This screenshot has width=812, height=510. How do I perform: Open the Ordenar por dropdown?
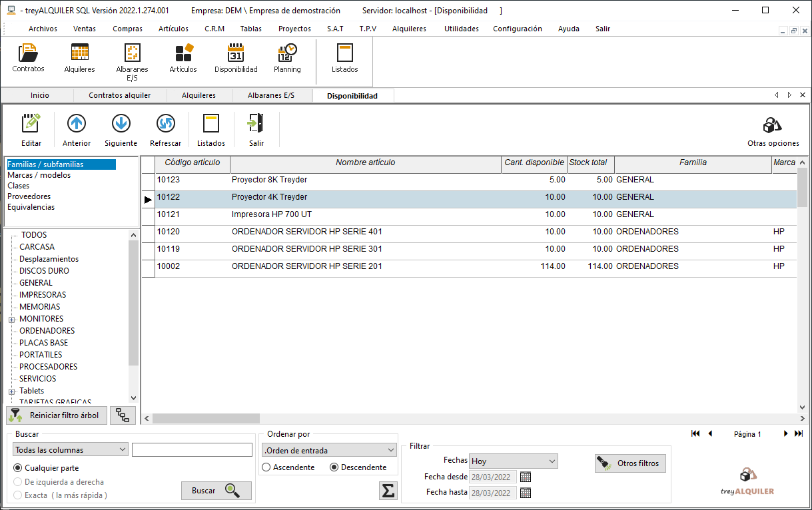point(329,450)
